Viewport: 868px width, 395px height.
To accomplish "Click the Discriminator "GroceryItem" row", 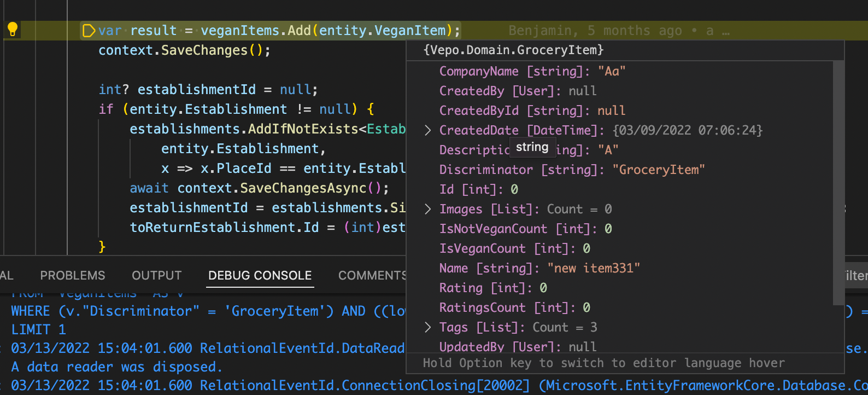I will [x=572, y=170].
